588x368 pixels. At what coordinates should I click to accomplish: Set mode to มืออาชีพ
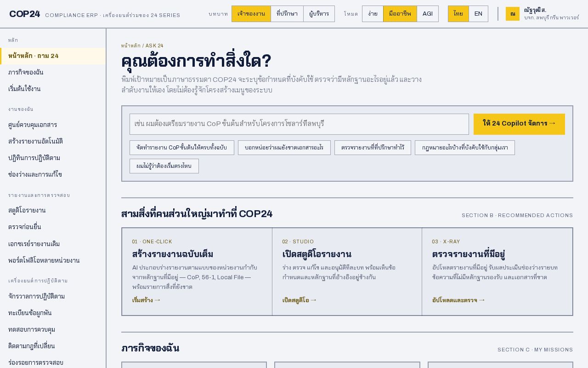point(400,14)
